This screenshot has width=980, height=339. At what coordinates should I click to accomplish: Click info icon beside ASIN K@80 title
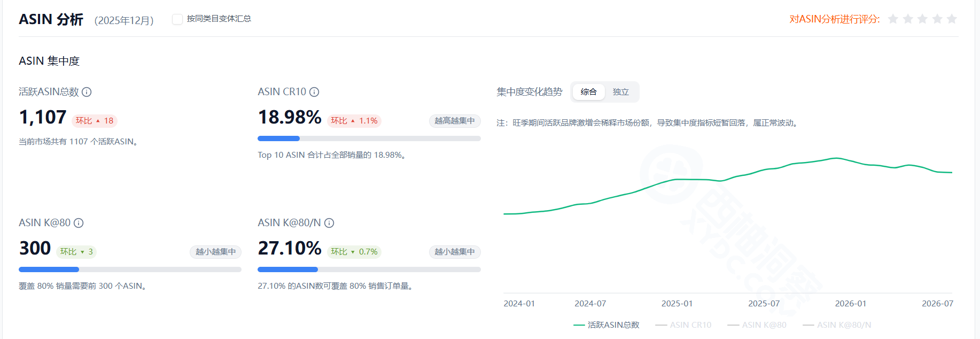pyautogui.click(x=79, y=223)
